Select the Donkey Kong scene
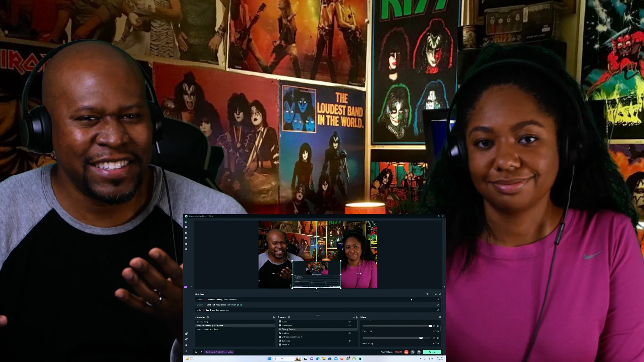Viewport: 644px width, 362px height. 203,322
